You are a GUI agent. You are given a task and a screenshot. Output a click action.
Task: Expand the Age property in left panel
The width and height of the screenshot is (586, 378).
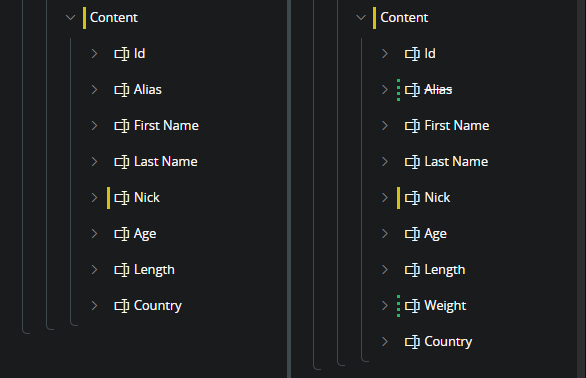[x=95, y=234]
